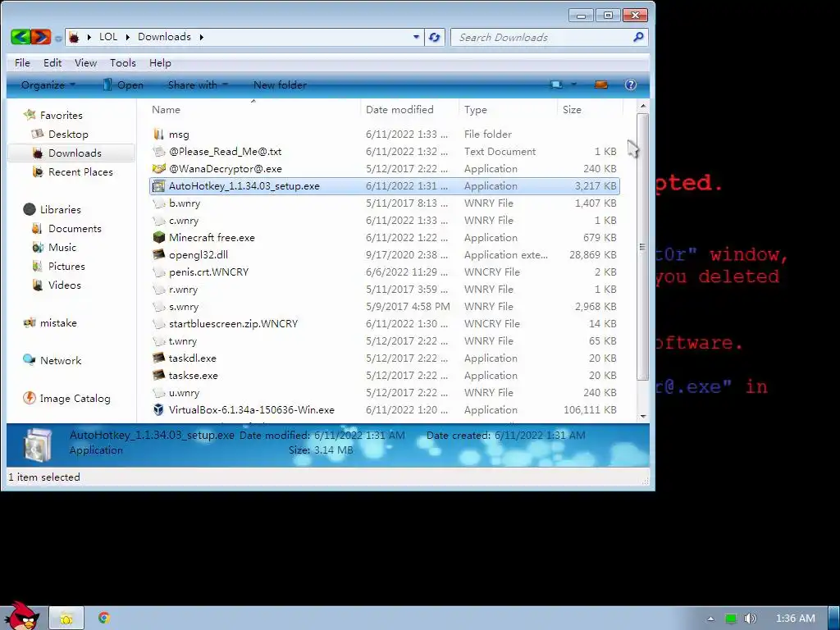Click the Open toolbar button
The image size is (840, 630).
[123, 84]
